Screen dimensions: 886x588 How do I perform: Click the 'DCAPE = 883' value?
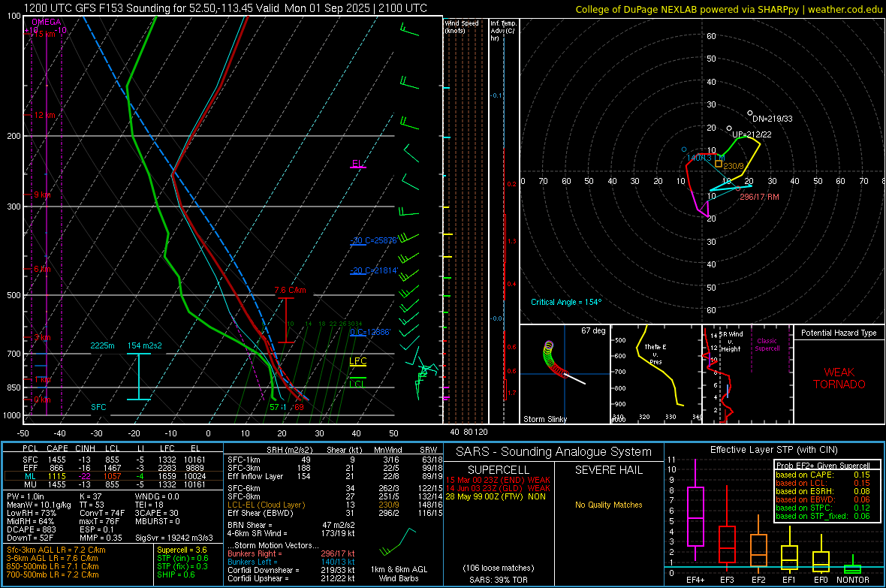(x=32, y=529)
